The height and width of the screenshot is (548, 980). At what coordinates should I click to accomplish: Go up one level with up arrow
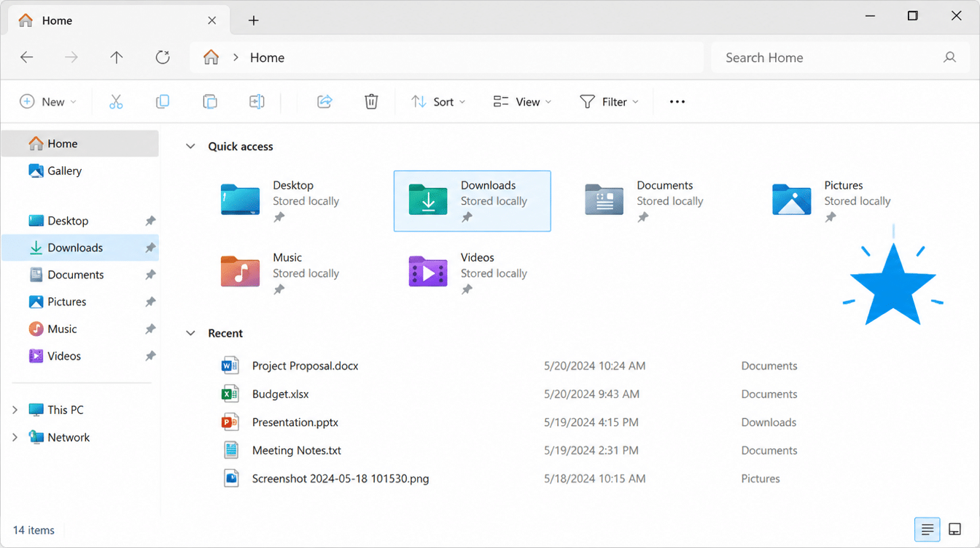[x=117, y=58]
